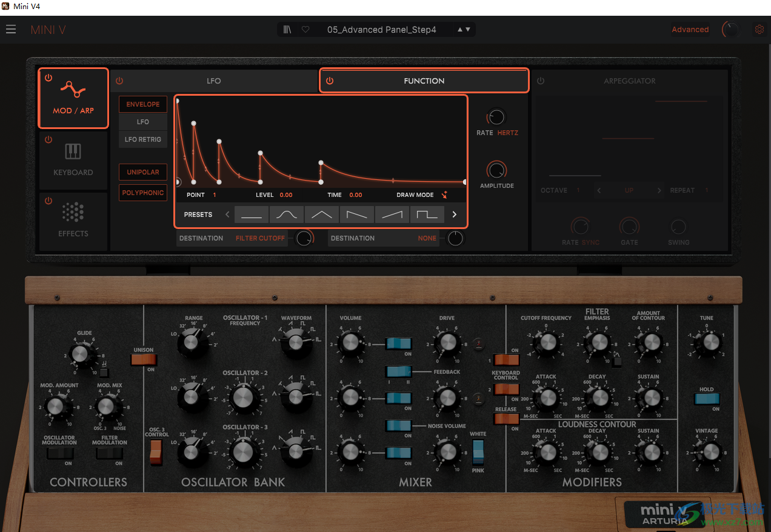This screenshot has height=532, width=771.
Task: Click the Amplitude knob
Action: (x=496, y=170)
